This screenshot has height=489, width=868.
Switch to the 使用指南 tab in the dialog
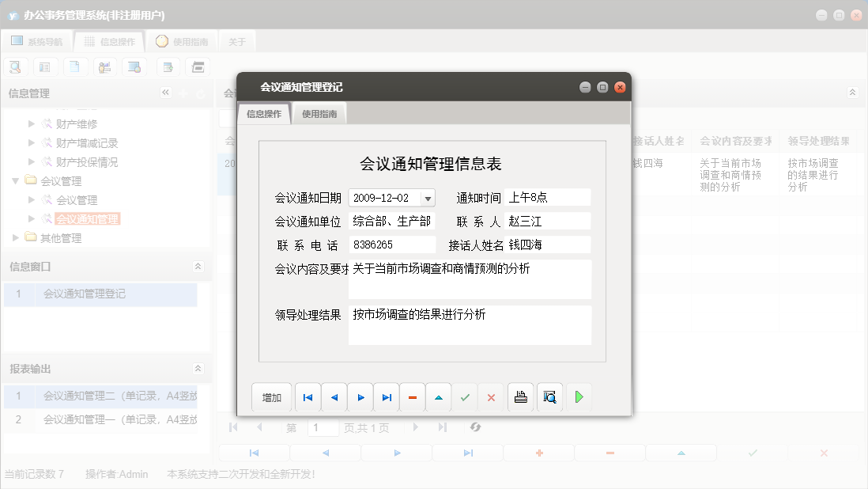[319, 113]
